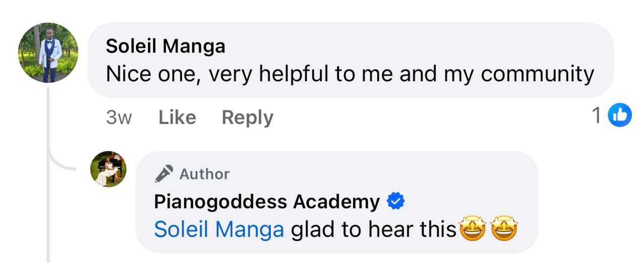The height and width of the screenshot is (263, 644).
Task: Click the 'glad to hear this' reply text
Action: point(374,230)
